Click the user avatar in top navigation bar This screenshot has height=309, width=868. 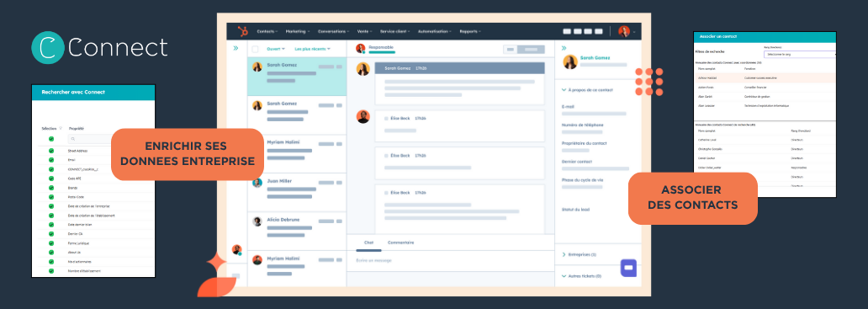[x=624, y=31]
